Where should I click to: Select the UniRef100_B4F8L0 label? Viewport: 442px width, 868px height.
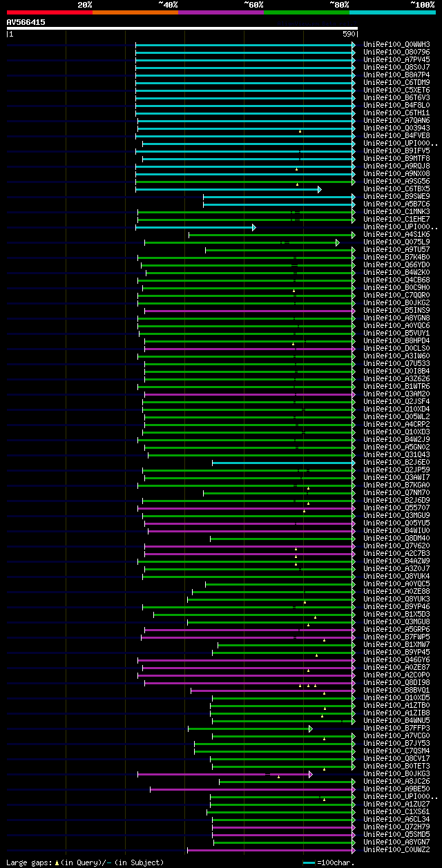tap(396, 105)
